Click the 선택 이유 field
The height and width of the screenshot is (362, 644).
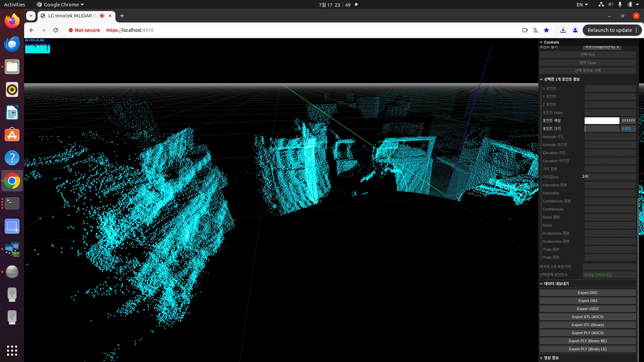point(587,54)
